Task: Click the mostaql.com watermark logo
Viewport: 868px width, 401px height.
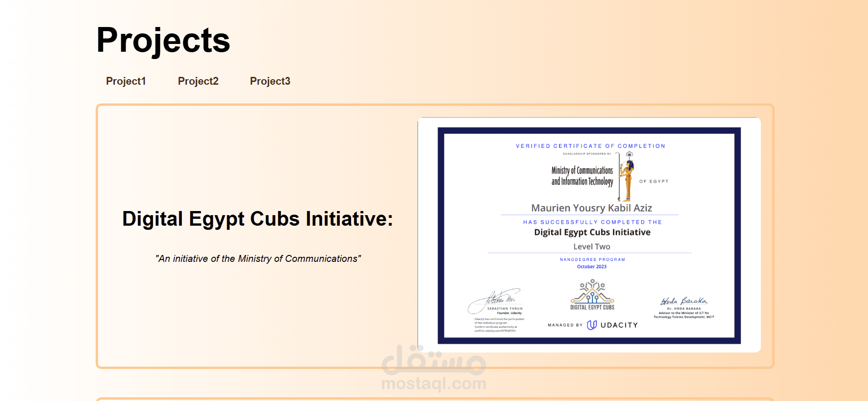Action: 434,368
